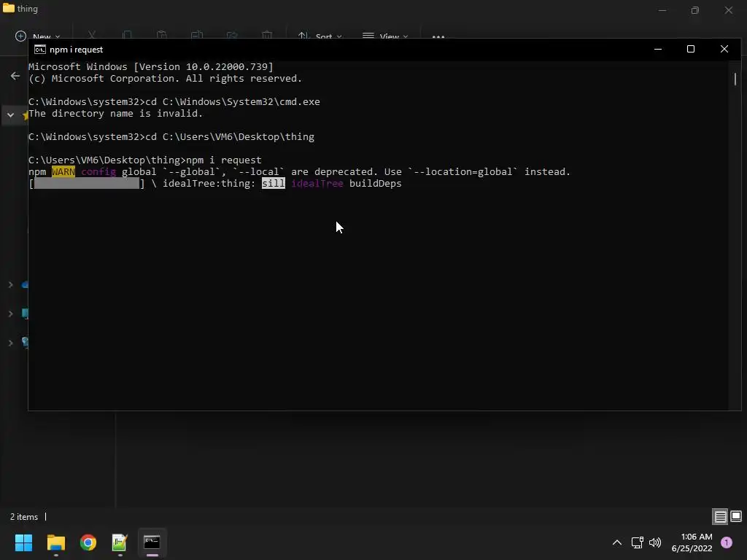Restore down the thing Explorer window
The image size is (747, 560).
pos(695,10)
